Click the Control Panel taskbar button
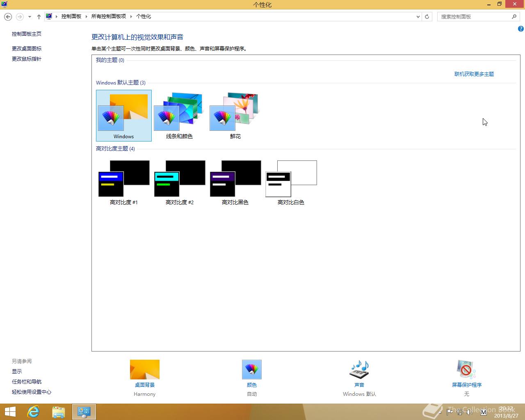This screenshot has width=525, height=420. coord(84,412)
